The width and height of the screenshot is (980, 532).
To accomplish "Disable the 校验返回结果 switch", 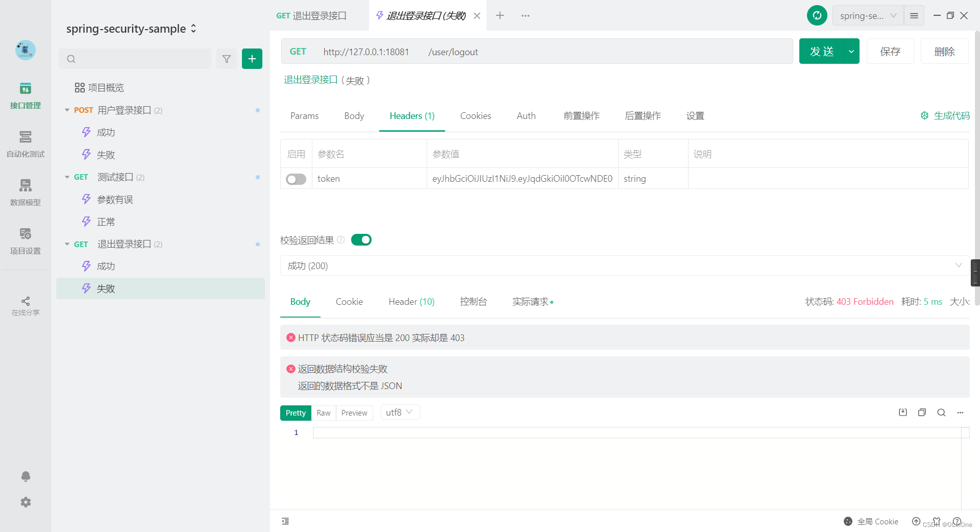I will [x=361, y=239].
